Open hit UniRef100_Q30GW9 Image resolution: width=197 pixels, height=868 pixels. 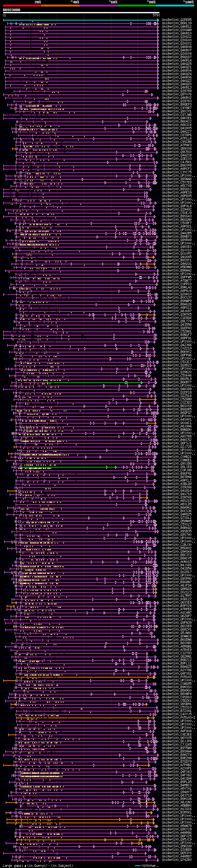tap(177, 30)
